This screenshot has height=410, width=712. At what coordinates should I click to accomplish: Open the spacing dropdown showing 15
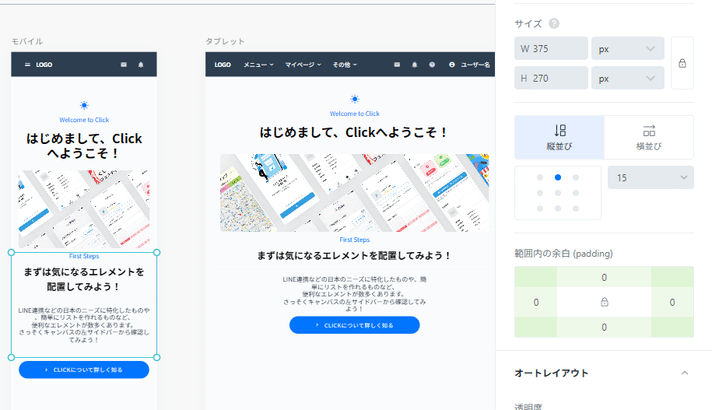click(650, 178)
